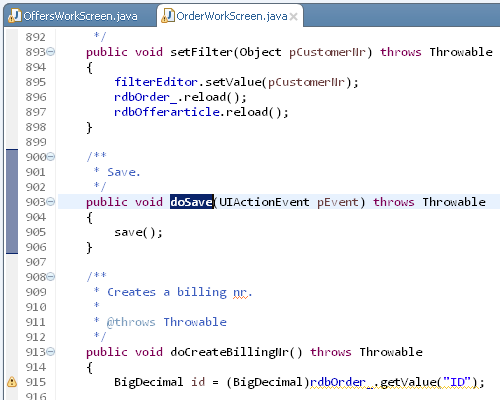Click line number 899 in the gutter
The image size is (500, 400).
pos(36,142)
